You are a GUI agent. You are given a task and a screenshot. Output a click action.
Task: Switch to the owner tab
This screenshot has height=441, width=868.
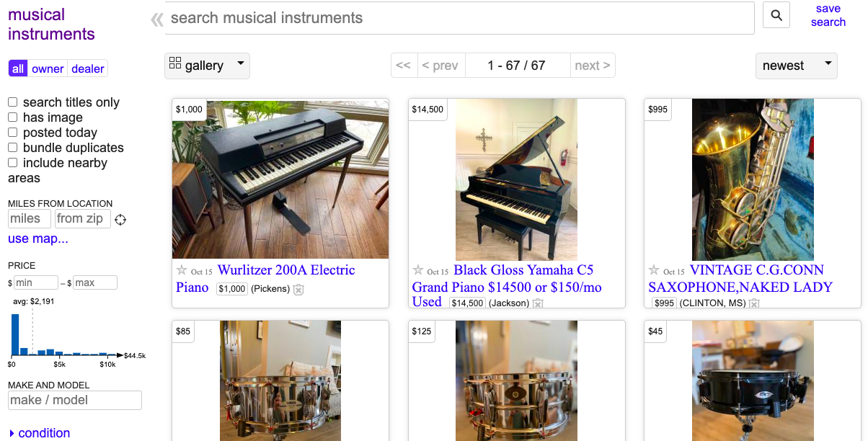coord(48,68)
